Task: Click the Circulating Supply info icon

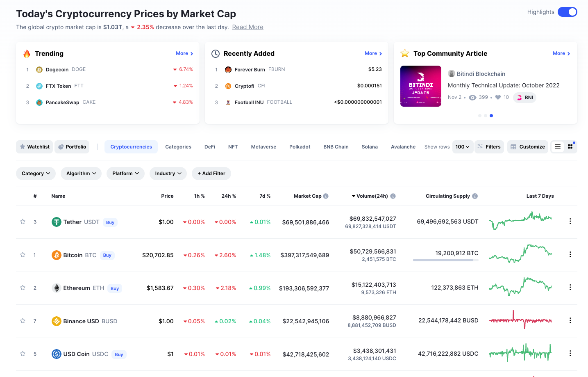Action: pyautogui.click(x=475, y=196)
